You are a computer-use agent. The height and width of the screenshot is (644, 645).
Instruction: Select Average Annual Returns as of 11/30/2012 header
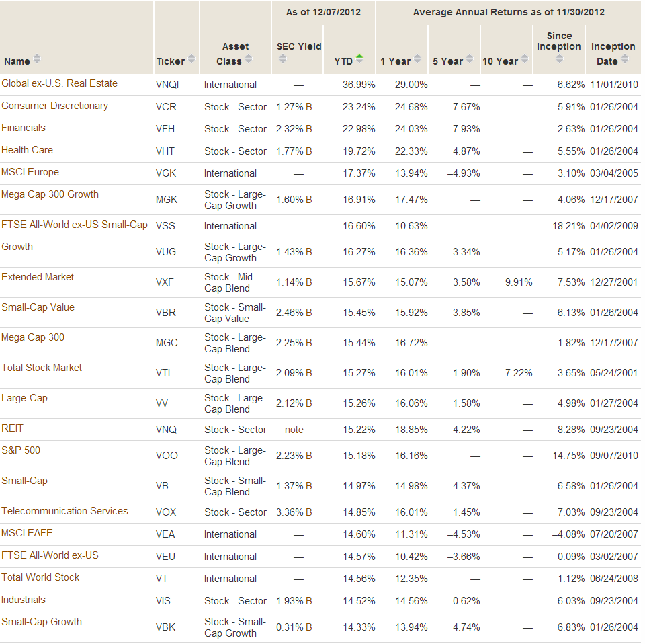point(509,12)
